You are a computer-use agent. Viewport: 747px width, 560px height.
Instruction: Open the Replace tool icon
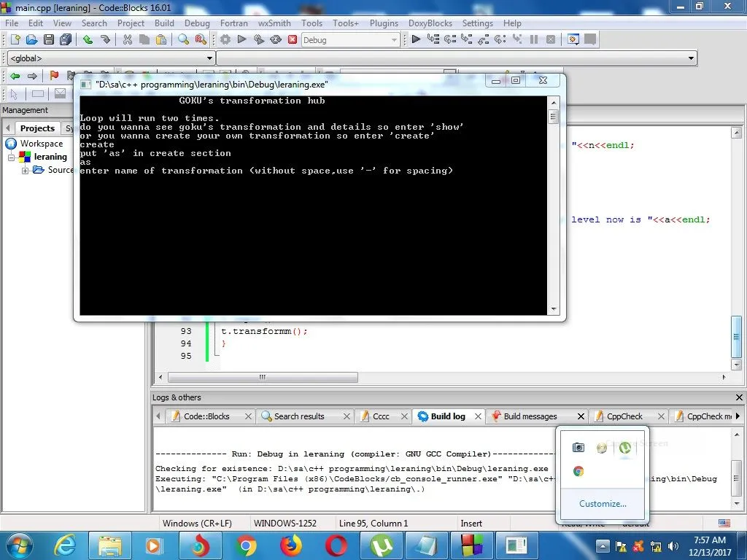[201, 39]
